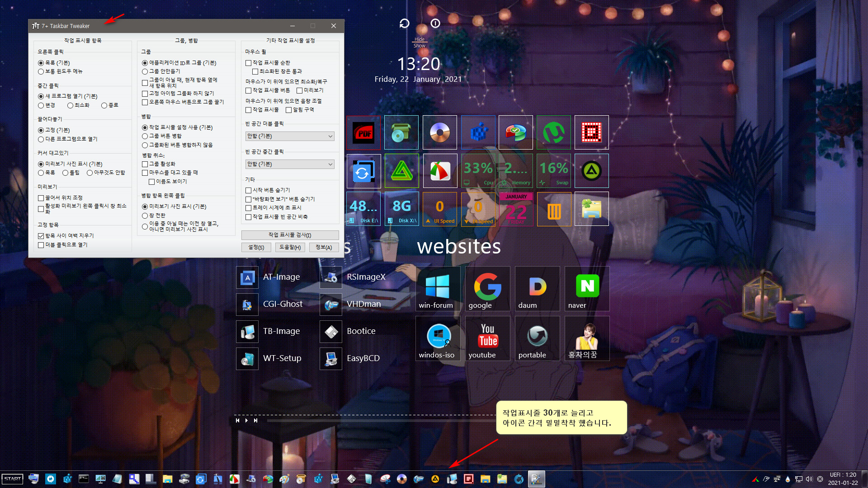Open the uTorrent green tile
The width and height of the screenshot is (868, 488).
coord(554,132)
